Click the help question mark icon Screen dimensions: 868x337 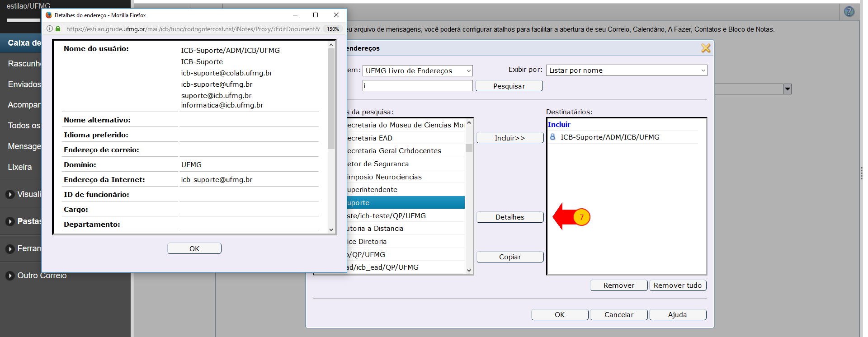click(x=849, y=12)
